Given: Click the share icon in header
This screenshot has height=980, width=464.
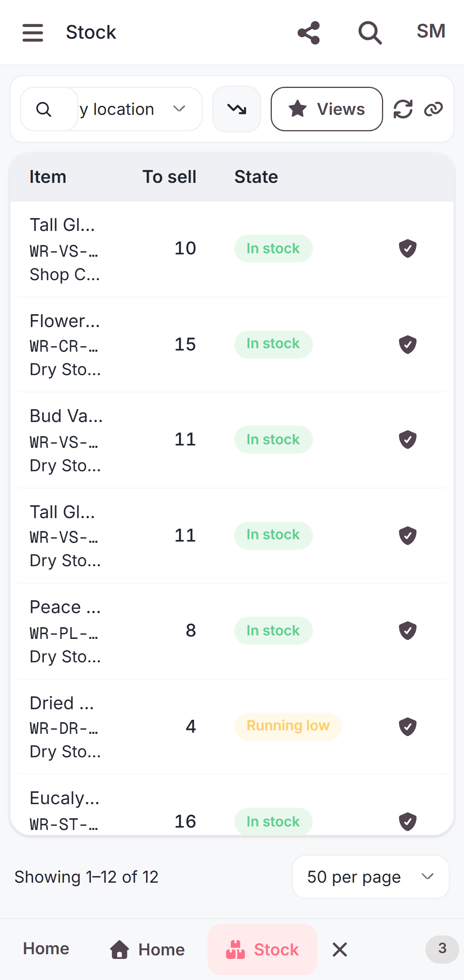Looking at the screenshot, I should [x=309, y=32].
